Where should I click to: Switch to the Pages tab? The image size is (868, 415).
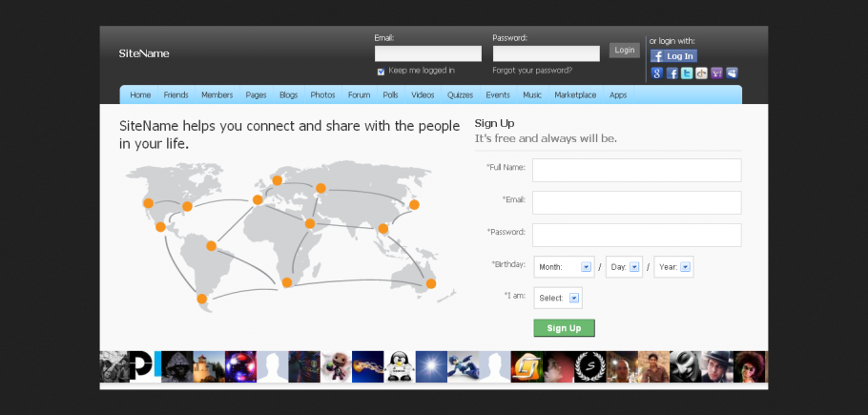[256, 95]
